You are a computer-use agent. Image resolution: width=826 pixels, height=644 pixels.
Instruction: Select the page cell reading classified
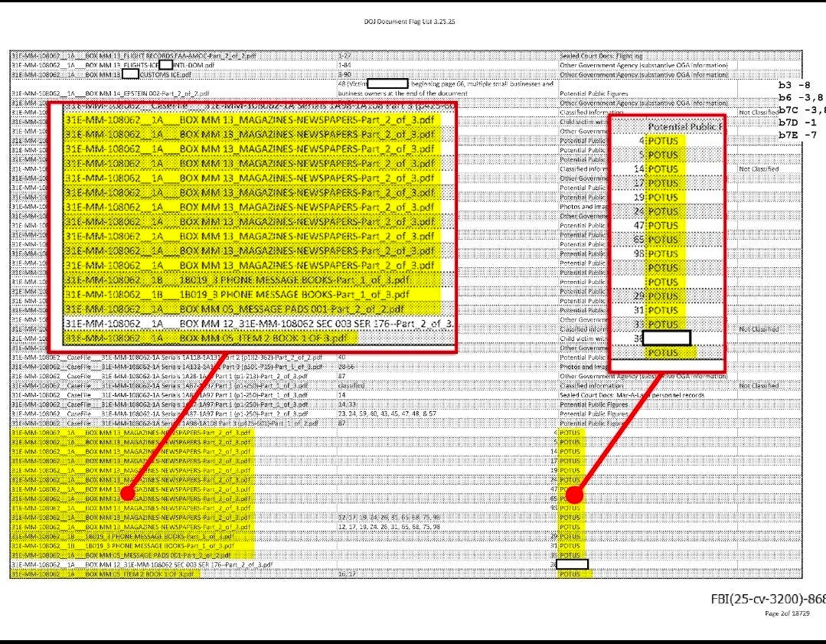pos(351,386)
